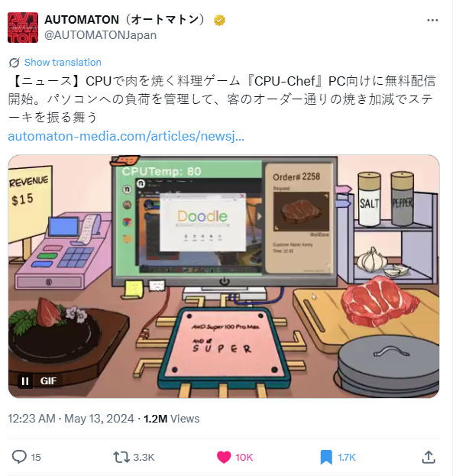
Task: Click Show translation link
Action: (63, 62)
